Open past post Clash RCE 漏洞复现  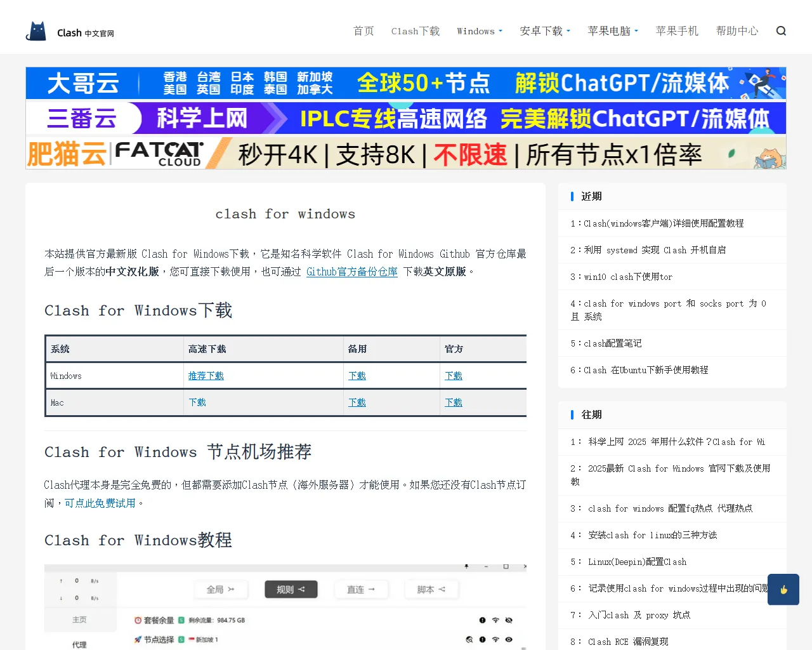tap(628, 642)
